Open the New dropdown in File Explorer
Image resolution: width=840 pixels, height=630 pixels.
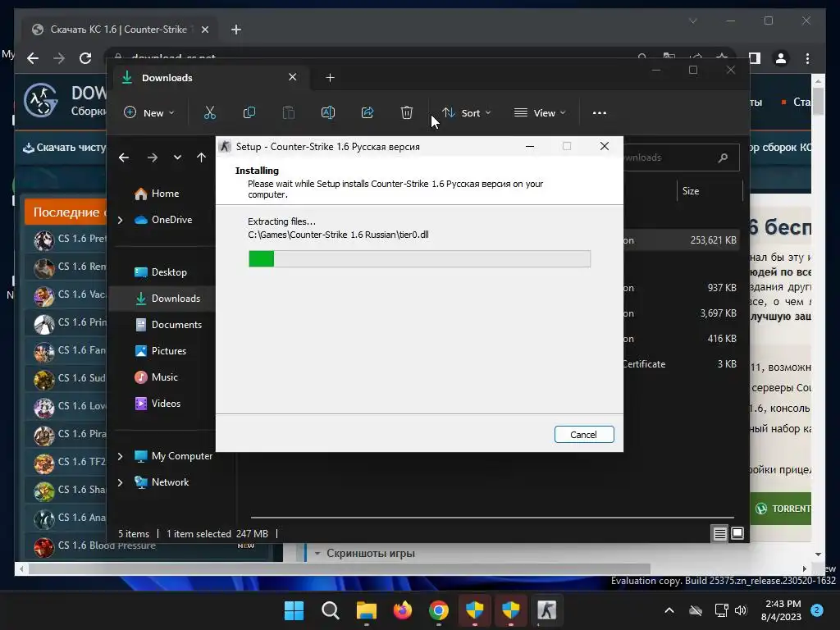point(149,113)
